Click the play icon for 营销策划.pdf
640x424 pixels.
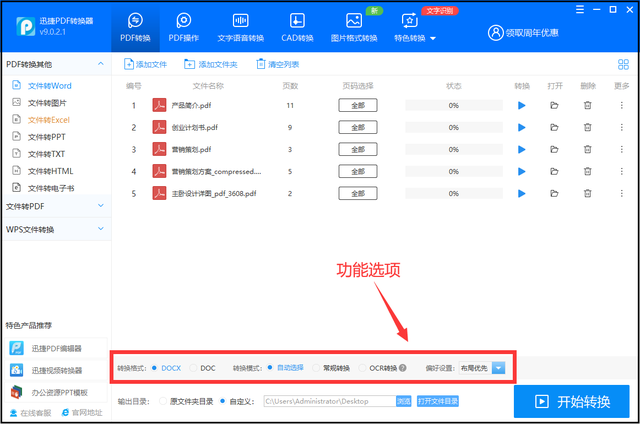point(522,150)
